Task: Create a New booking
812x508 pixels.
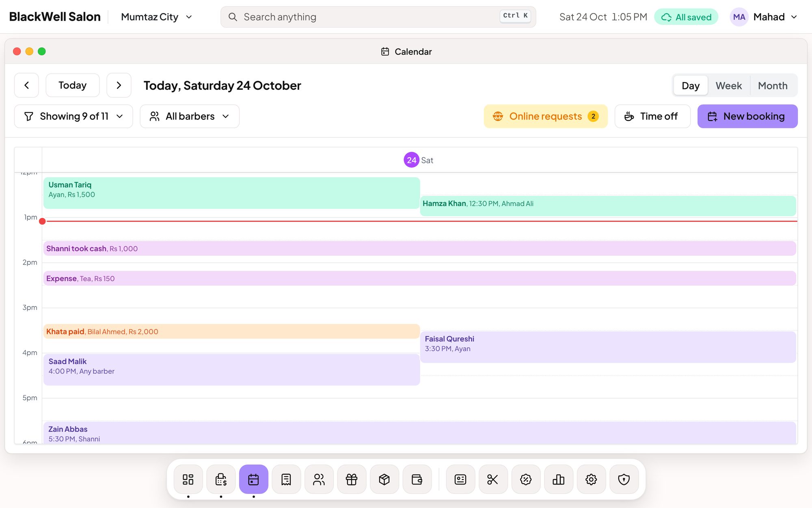Action: click(x=747, y=116)
